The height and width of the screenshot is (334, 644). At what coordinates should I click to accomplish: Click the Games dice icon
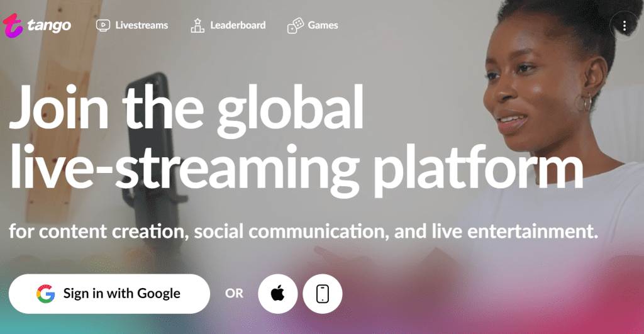(x=296, y=25)
